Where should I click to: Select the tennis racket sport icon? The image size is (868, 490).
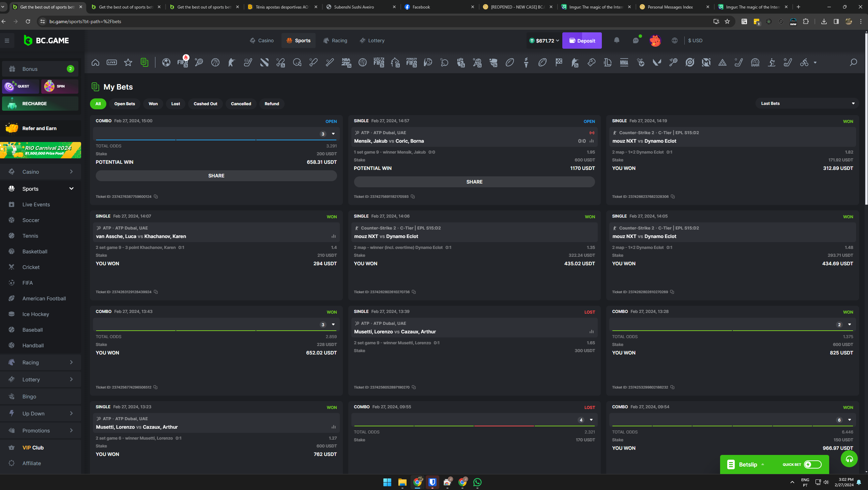[x=199, y=62]
